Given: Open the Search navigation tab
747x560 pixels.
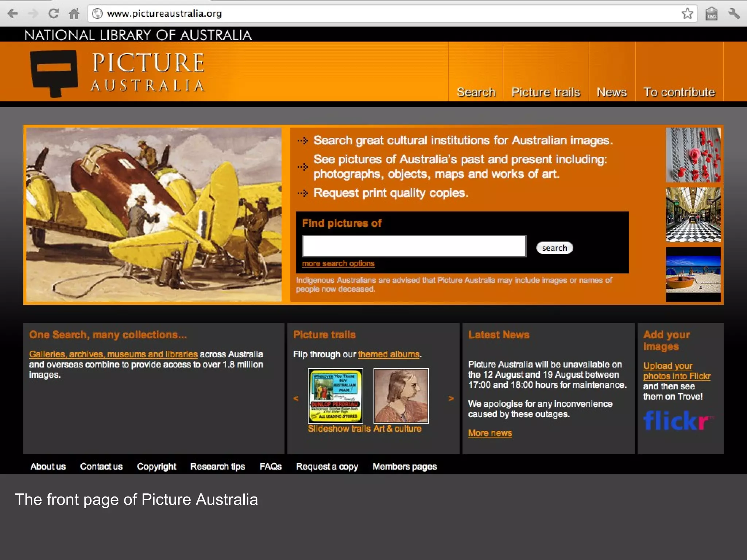Looking at the screenshot, I should pos(476,92).
